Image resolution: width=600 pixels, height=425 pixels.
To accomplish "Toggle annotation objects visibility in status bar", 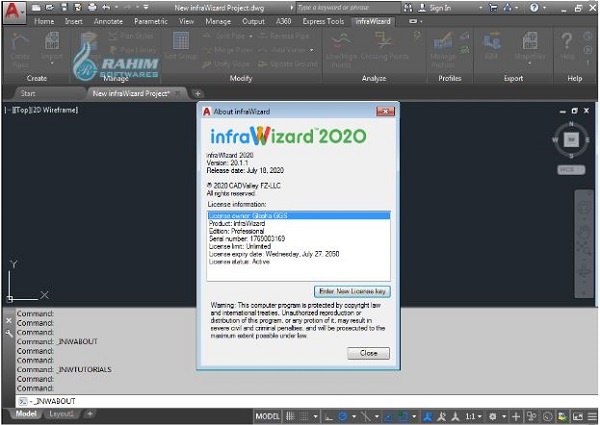I will (x=428, y=417).
